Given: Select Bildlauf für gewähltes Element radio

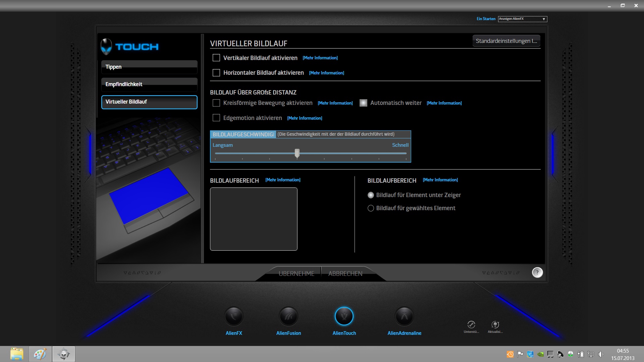Looking at the screenshot, I should [371, 208].
